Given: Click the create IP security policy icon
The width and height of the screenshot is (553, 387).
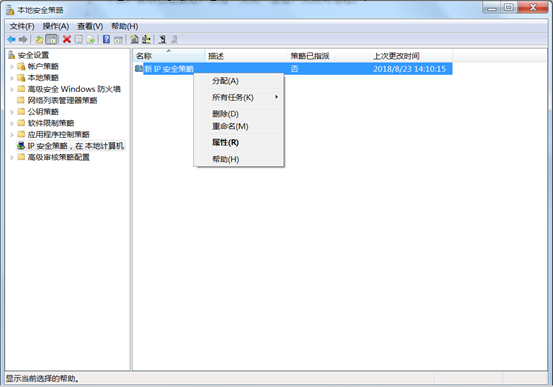Looking at the screenshot, I should pos(134,40).
